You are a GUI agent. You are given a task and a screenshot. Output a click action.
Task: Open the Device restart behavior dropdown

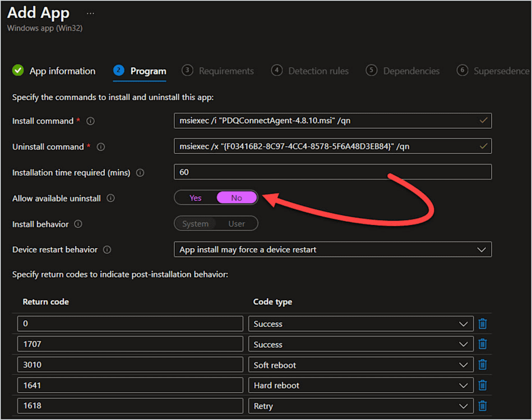click(332, 250)
